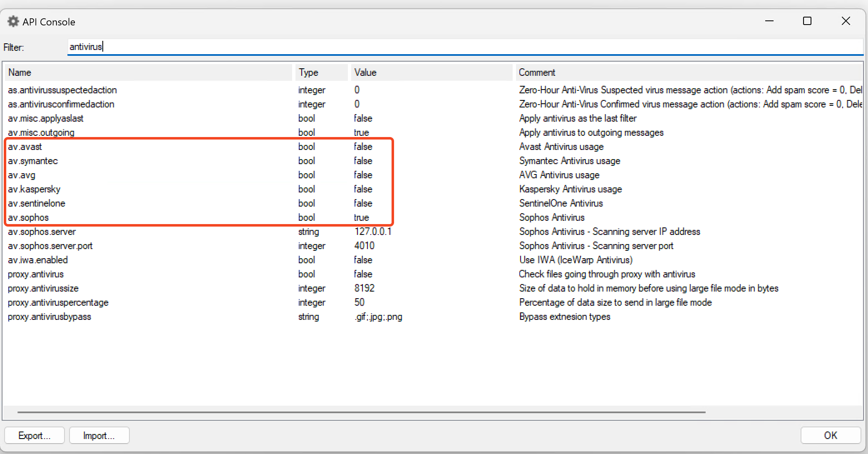Select the av.avast row
868x454 pixels.
[x=433, y=147]
